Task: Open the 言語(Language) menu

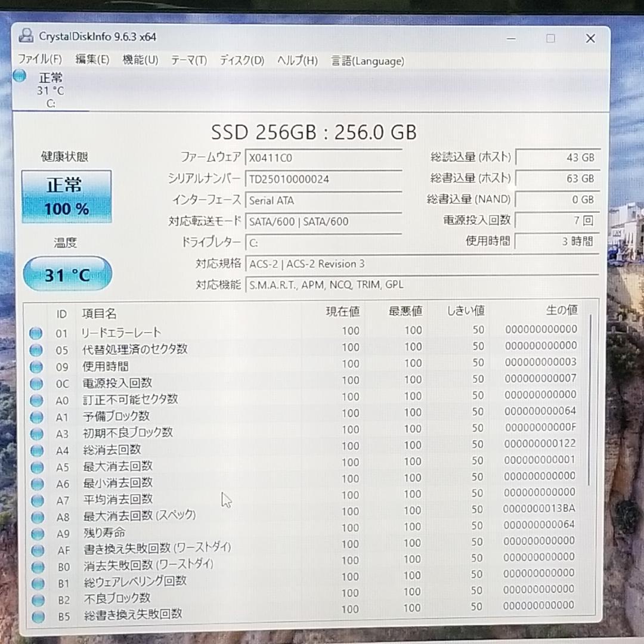Action: point(367,61)
